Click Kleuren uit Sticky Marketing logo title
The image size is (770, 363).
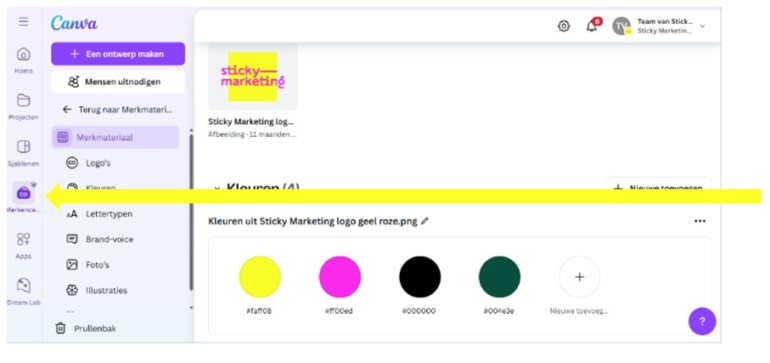[x=313, y=221]
